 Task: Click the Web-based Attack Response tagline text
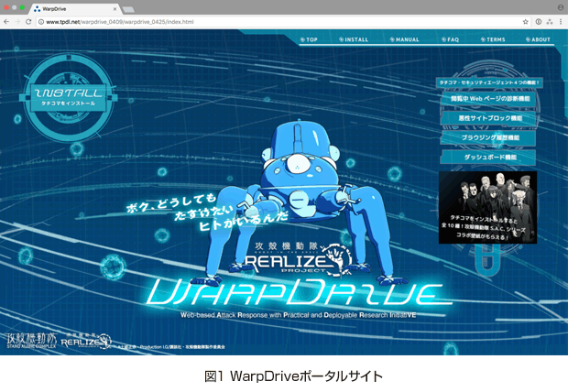[298, 315]
